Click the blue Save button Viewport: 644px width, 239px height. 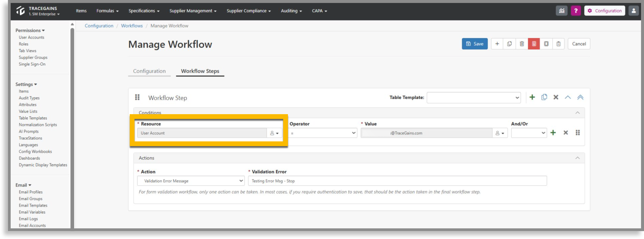pos(475,44)
